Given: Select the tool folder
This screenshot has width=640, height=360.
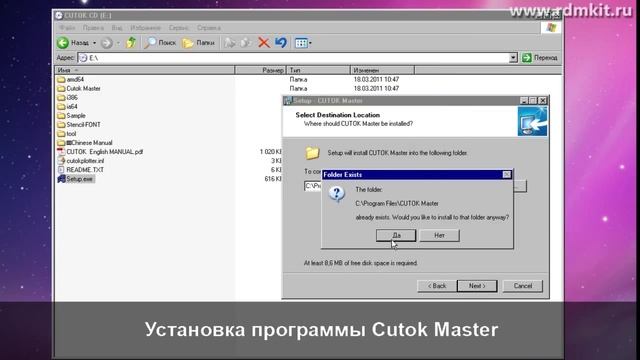Looking at the screenshot, I should click(67, 133).
